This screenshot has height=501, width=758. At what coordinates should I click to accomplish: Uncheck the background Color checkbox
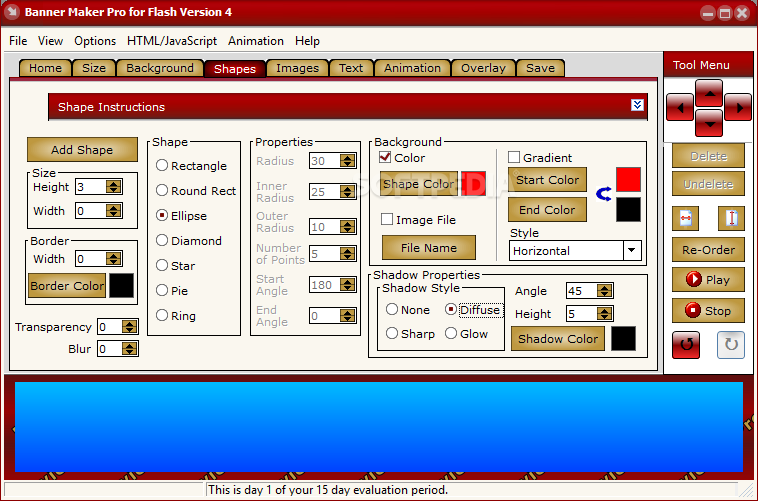pyautogui.click(x=385, y=157)
